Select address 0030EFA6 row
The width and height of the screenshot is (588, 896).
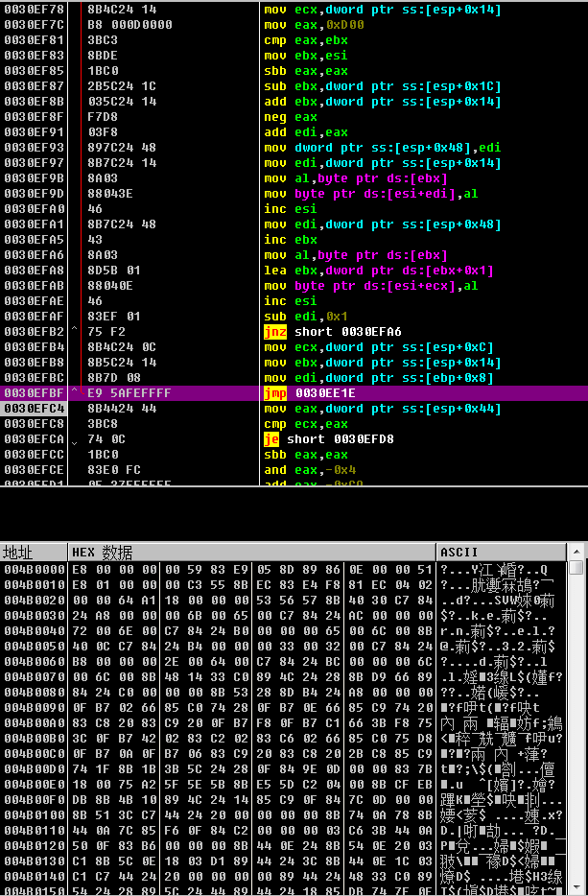coord(34,255)
